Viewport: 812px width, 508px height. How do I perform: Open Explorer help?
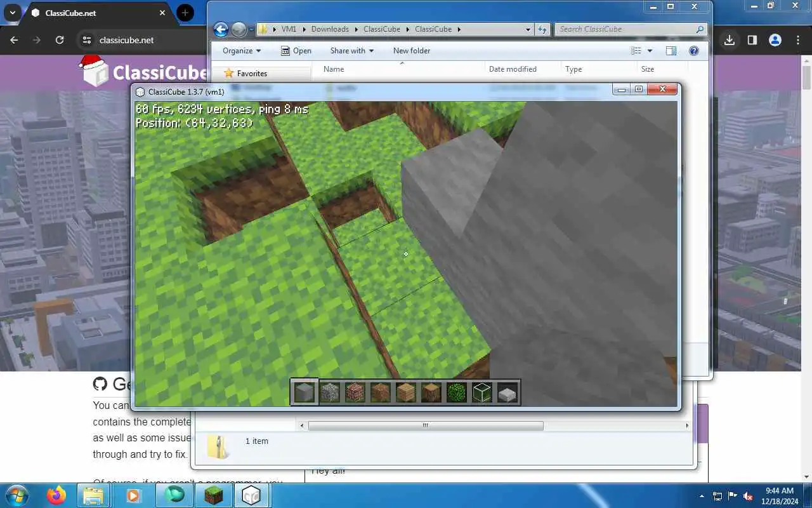coord(693,51)
